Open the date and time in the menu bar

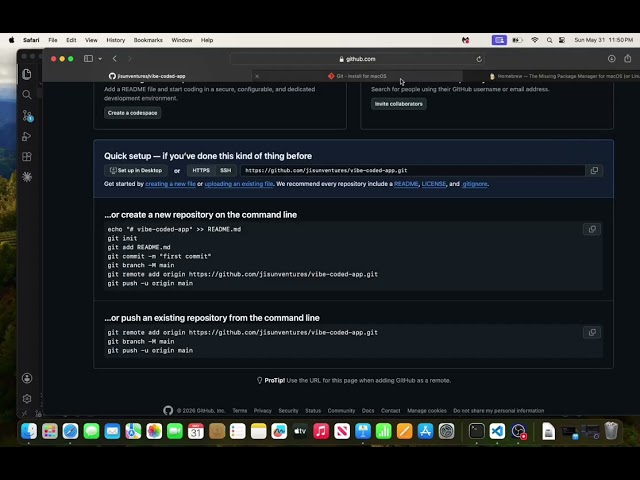click(603, 40)
